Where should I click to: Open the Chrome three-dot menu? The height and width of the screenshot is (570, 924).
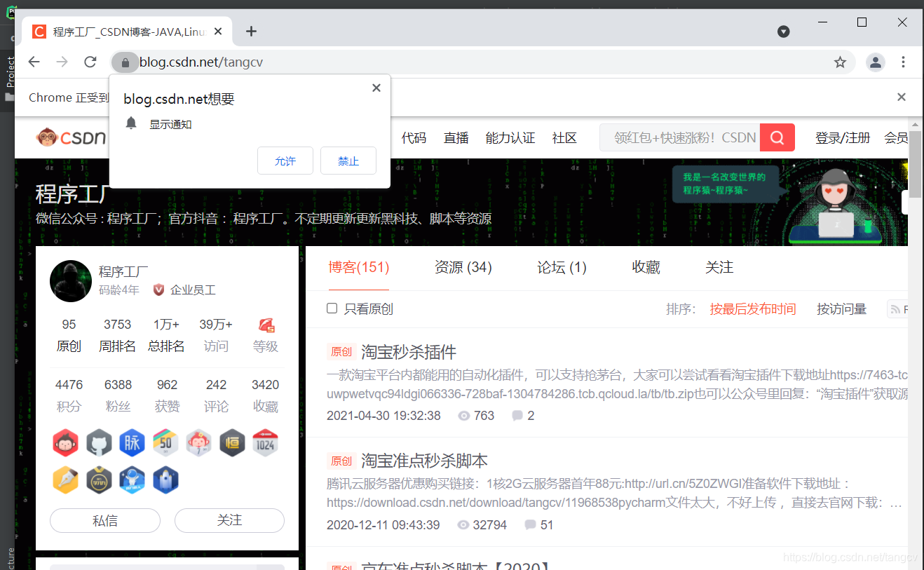904,62
